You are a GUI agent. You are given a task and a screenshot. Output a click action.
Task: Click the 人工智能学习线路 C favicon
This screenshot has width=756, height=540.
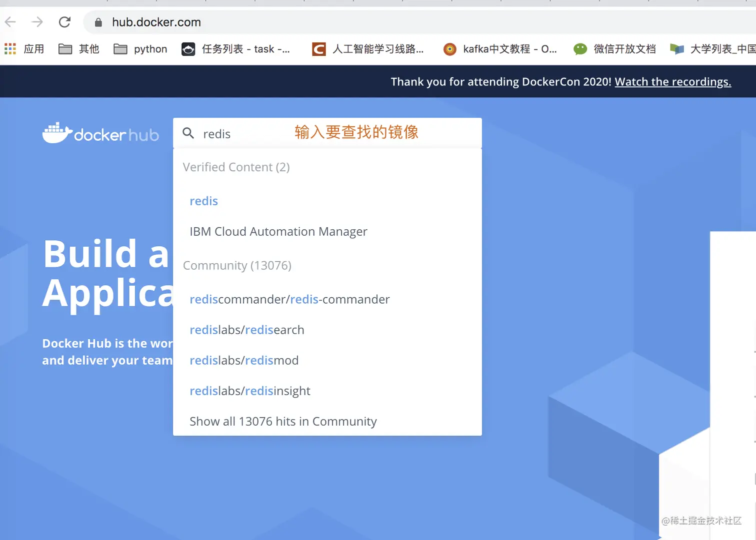point(318,49)
